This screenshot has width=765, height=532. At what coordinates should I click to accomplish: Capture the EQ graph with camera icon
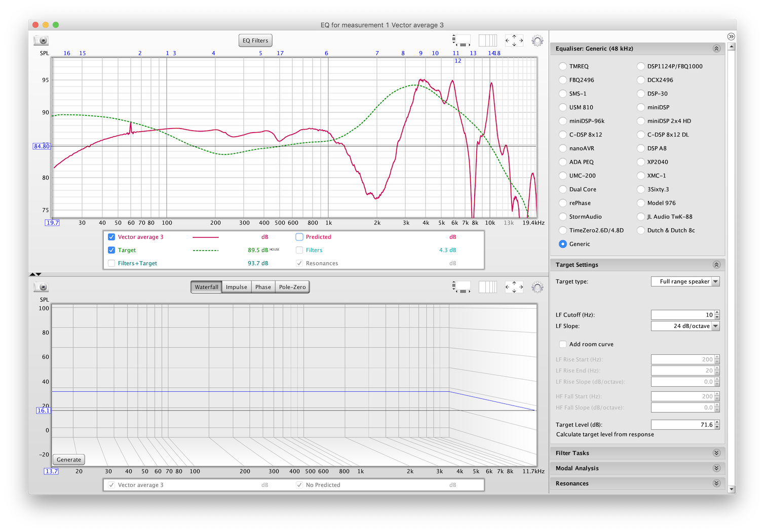pos(41,40)
